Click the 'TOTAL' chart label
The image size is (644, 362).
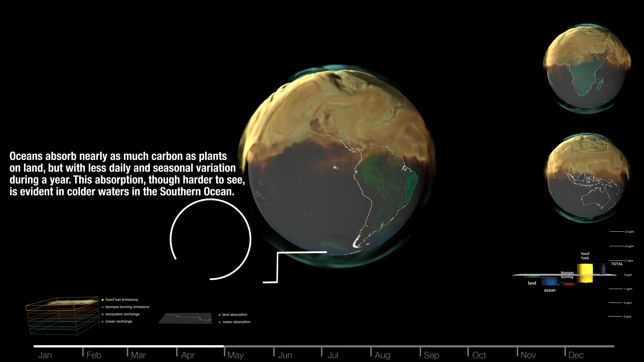point(617,264)
